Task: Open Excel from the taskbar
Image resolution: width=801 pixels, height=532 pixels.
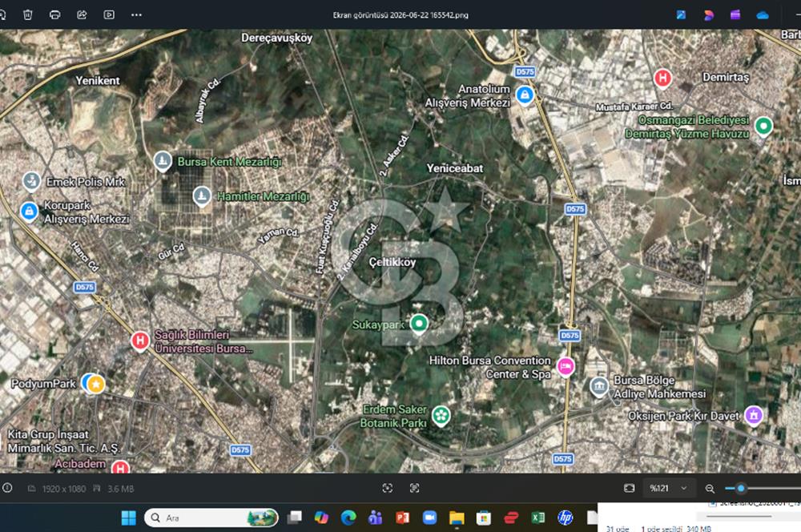Action: pos(538,518)
